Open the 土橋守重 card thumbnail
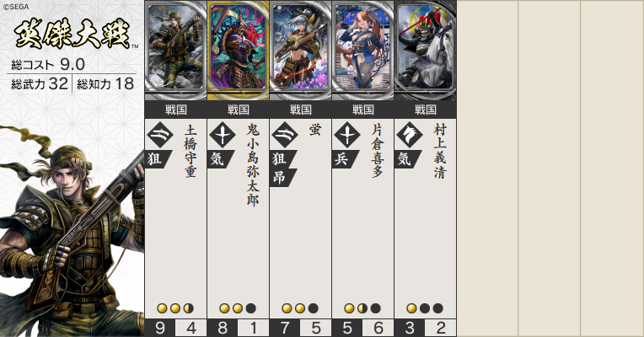644x337 pixels. click(175, 50)
